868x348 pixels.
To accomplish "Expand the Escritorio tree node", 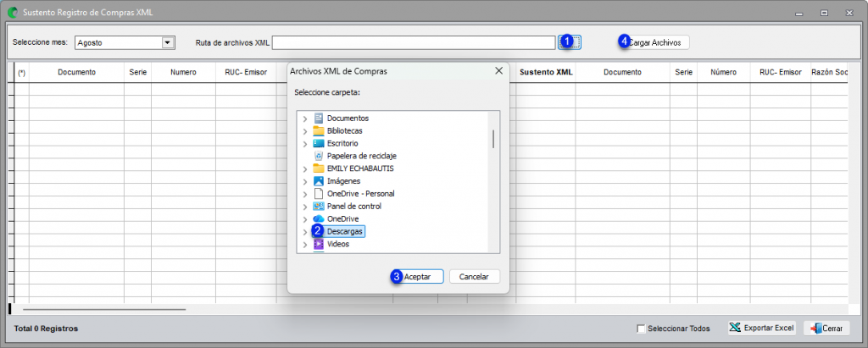I will (x=304, y=144).
